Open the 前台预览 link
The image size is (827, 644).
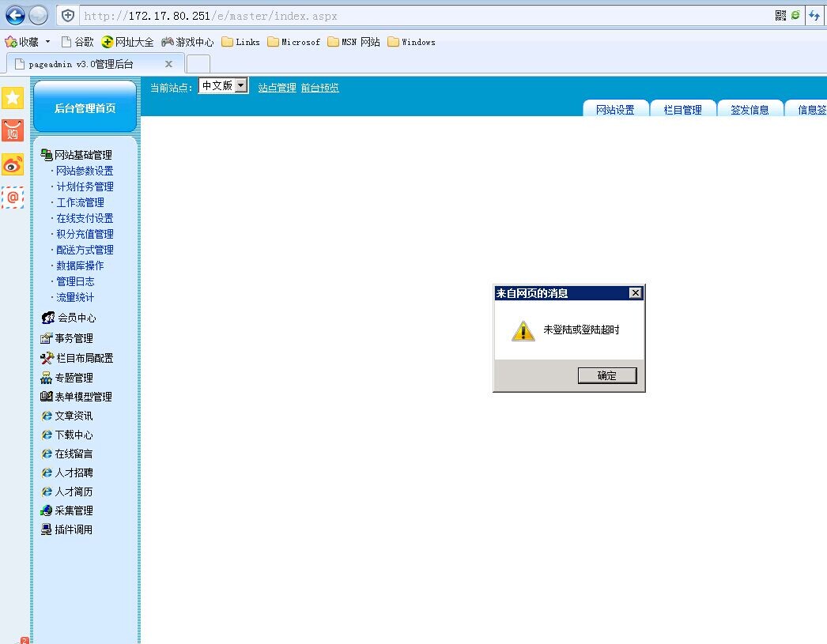click(319, 88)
